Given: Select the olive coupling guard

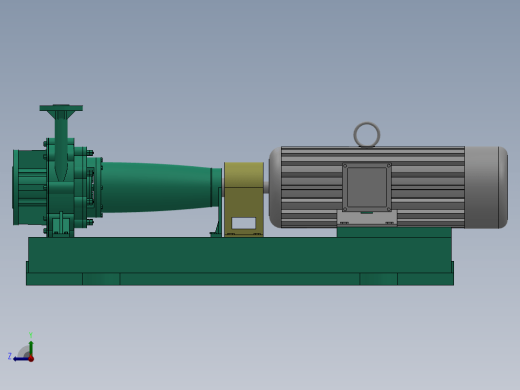Looking at the screenshot, I should click(x=244, y=199).
